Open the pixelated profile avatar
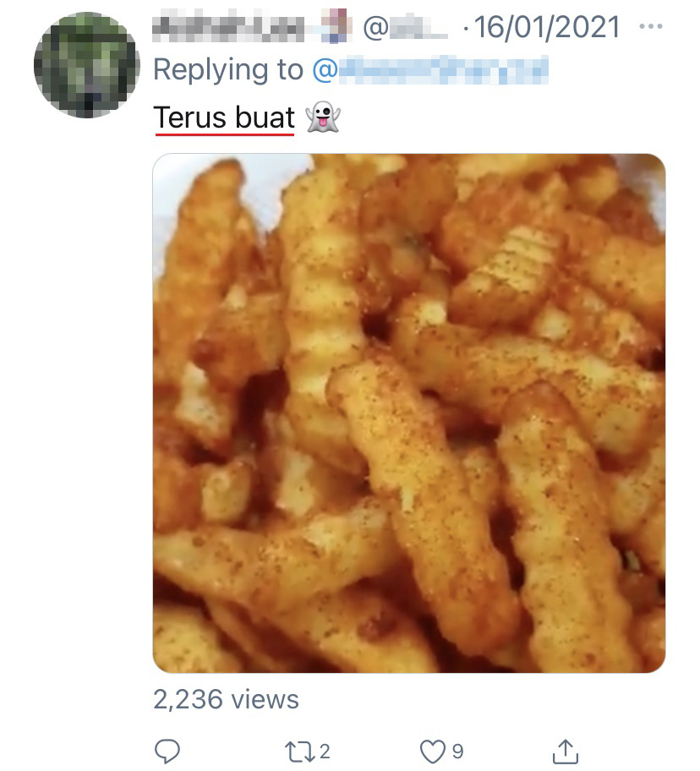This screenshot has height=771, width=700. pos(87,65)
